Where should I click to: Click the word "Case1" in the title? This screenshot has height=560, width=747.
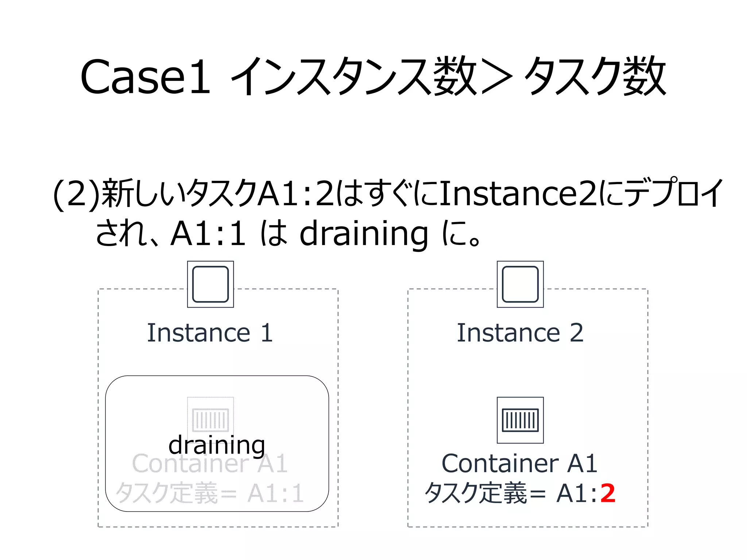pos(145,77)
